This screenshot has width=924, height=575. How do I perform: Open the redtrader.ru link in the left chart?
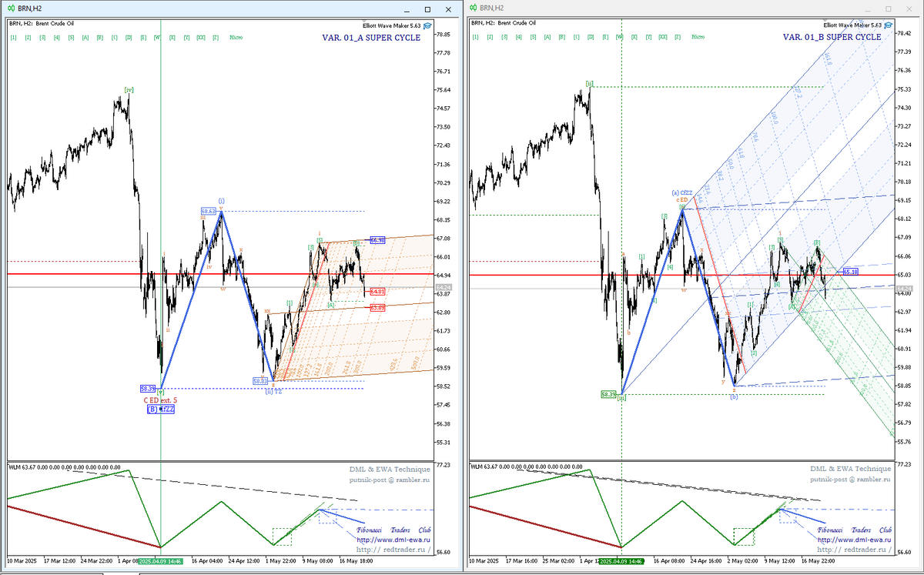(x=393, y=550)
